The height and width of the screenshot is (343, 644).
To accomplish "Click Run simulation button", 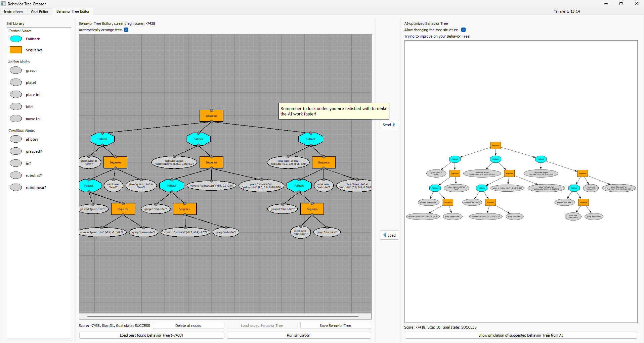I will (x=299, y=335).
